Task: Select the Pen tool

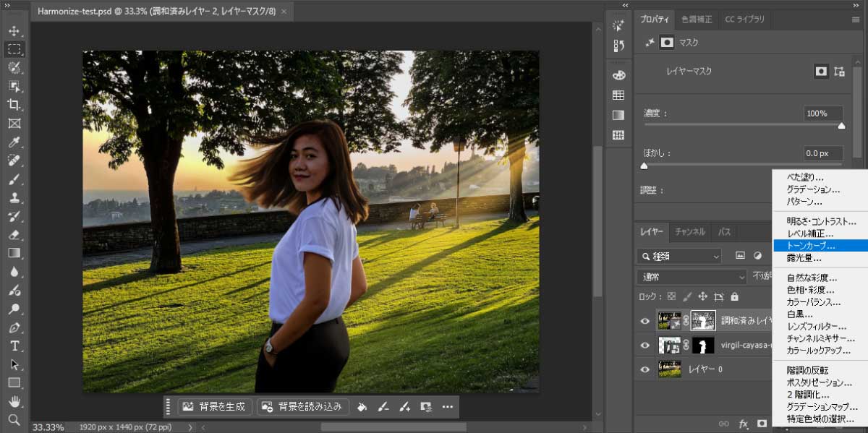Action: [14, 327]
